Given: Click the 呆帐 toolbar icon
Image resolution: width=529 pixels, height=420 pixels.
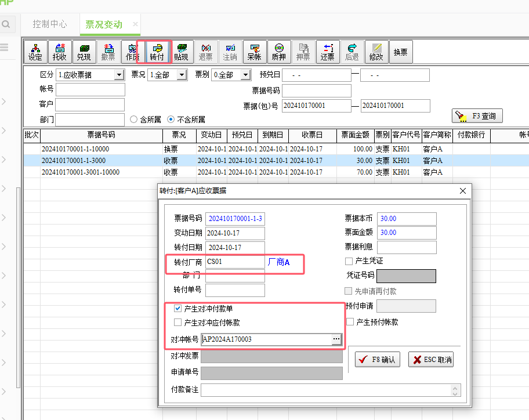Looking at the screenshot, I should [x=254, y=52].
